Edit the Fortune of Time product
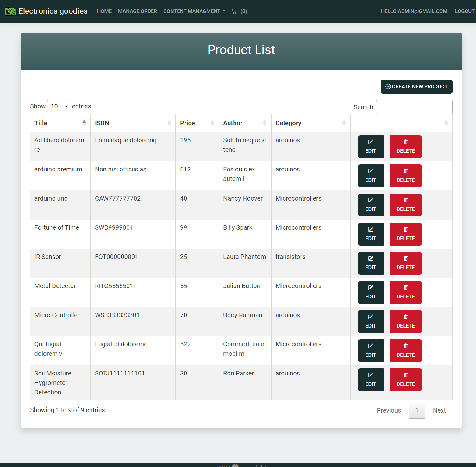This screenshot has height=467, width=476. 371,234
